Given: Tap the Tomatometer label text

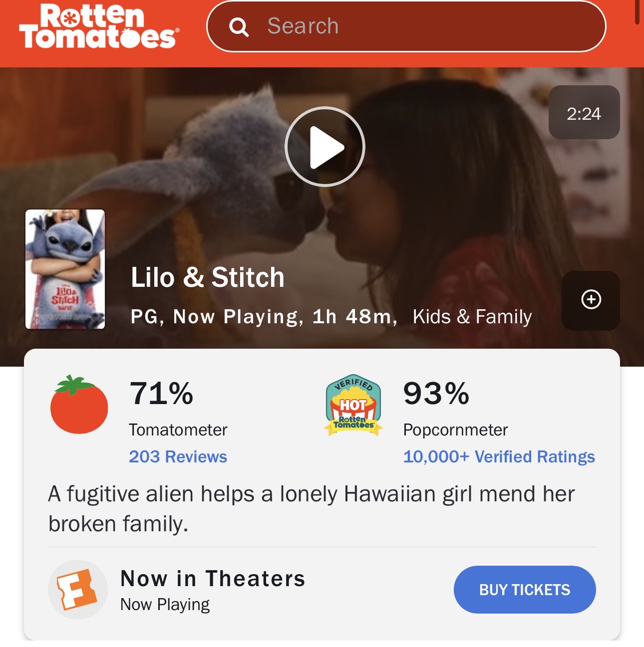Looking at the screenshot, I should [x=178, y=430].
